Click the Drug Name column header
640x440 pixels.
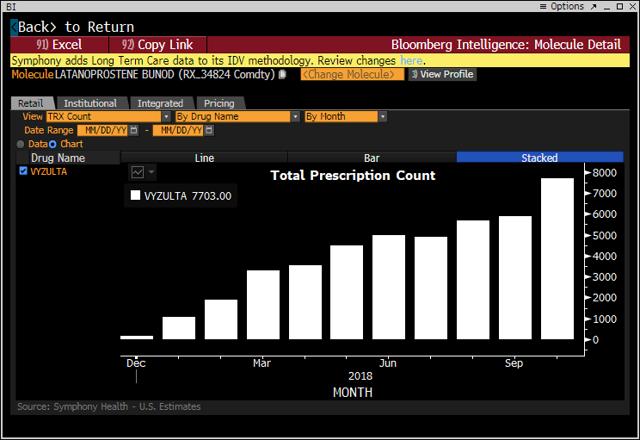(58, 158)
